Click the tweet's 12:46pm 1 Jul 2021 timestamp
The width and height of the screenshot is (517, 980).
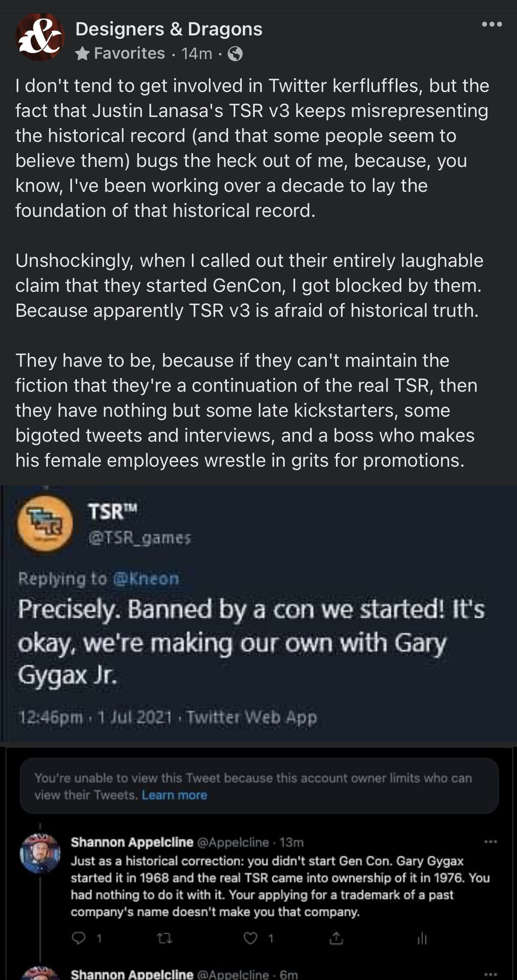click(95, 717)
